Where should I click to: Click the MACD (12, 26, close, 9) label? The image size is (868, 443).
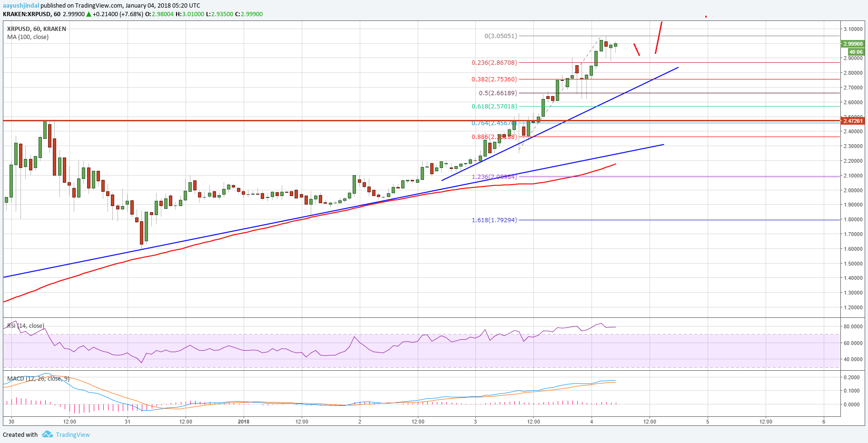pos(37,378)
